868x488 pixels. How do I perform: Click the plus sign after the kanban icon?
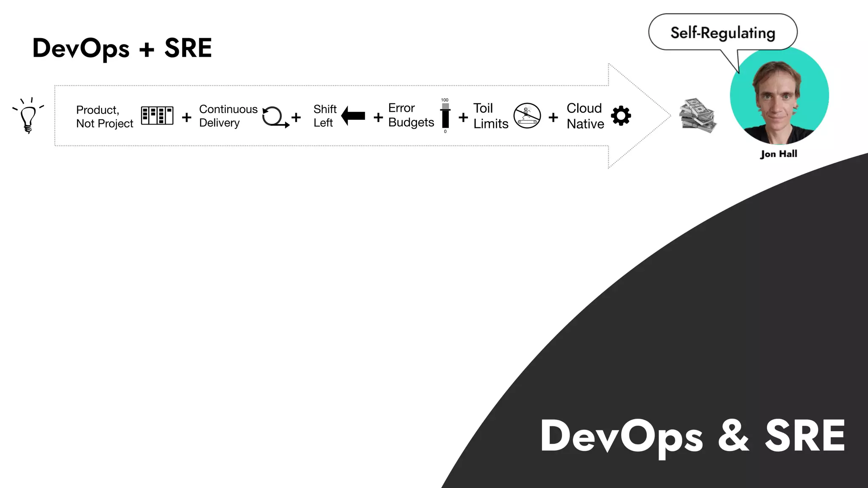point(186,117)
